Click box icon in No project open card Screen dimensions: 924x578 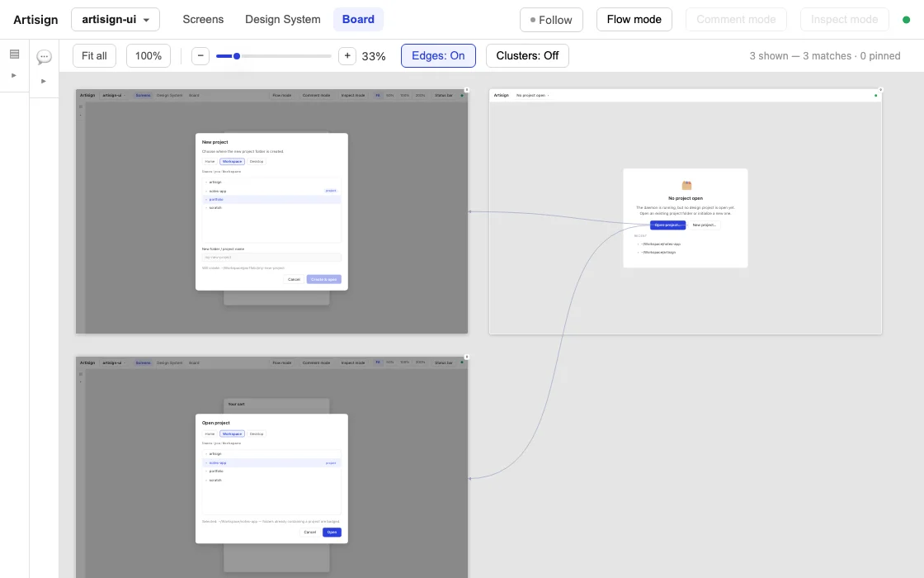[686, 185]
